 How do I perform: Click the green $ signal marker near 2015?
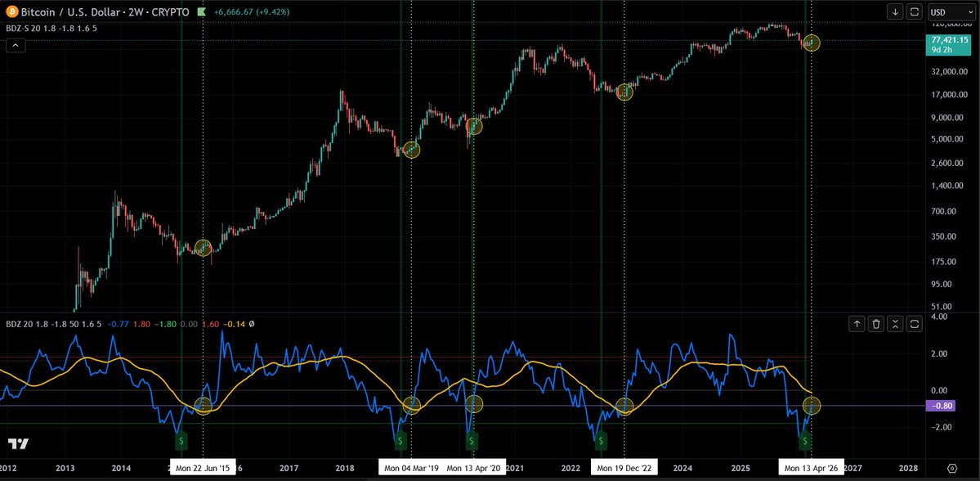(181, 440)
